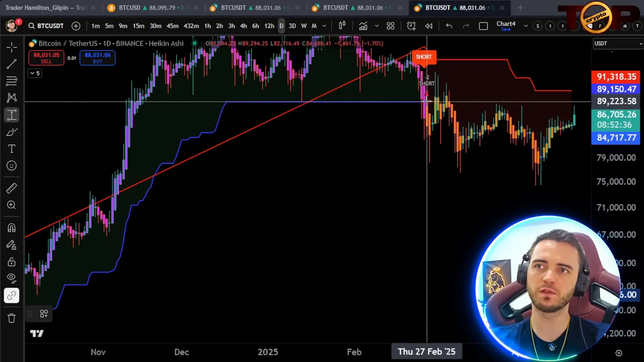
Task: Switch to Trader Hamilton_Gilpin browser tab
Action: [46, 8]
